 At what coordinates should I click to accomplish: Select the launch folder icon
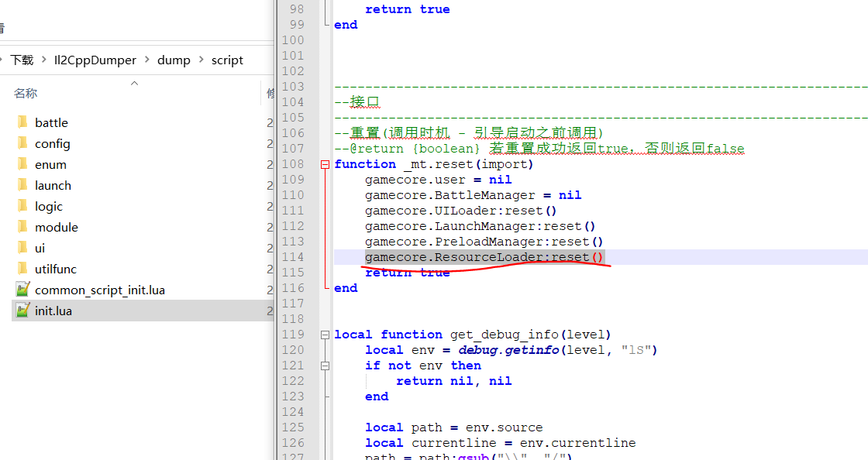click(22, 185)
